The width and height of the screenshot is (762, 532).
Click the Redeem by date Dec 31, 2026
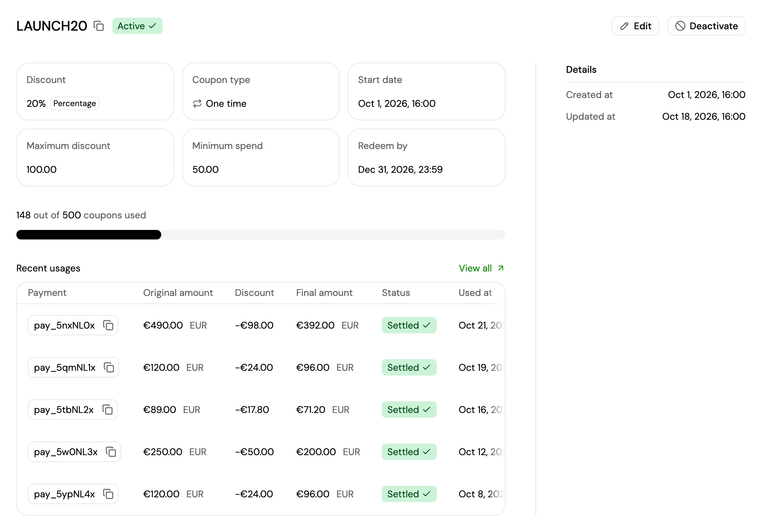(400, 169)
